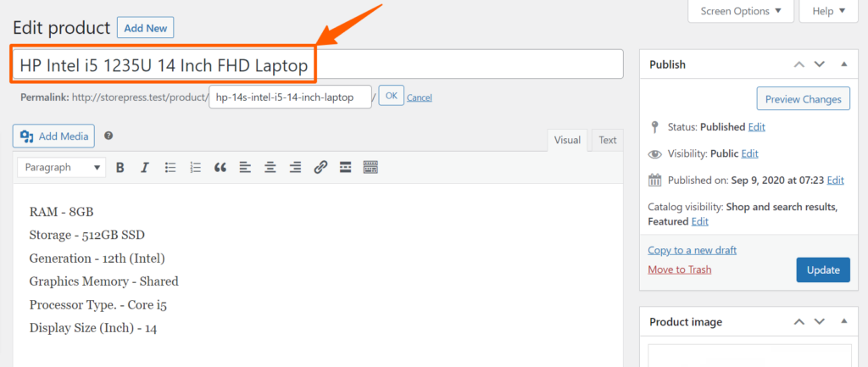Click the permalink slug input field

pos(290,97)
